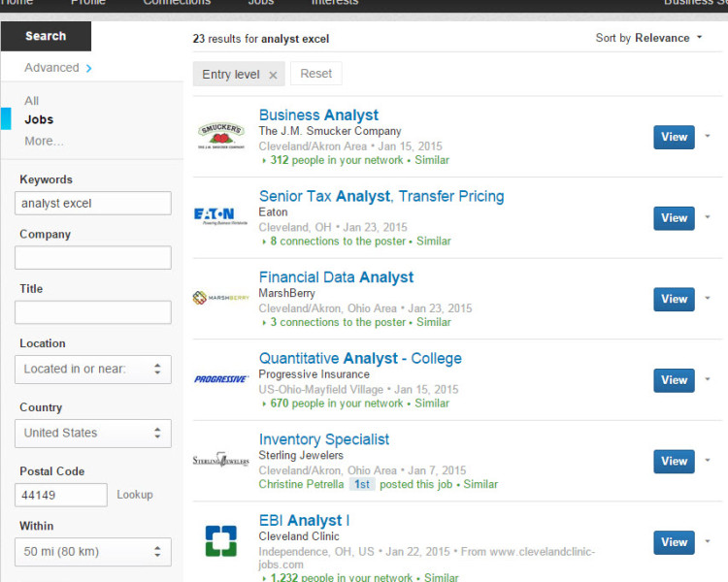Open the Quantitative Analyst - College title link

pyautogui.click(x=360, y=358)
